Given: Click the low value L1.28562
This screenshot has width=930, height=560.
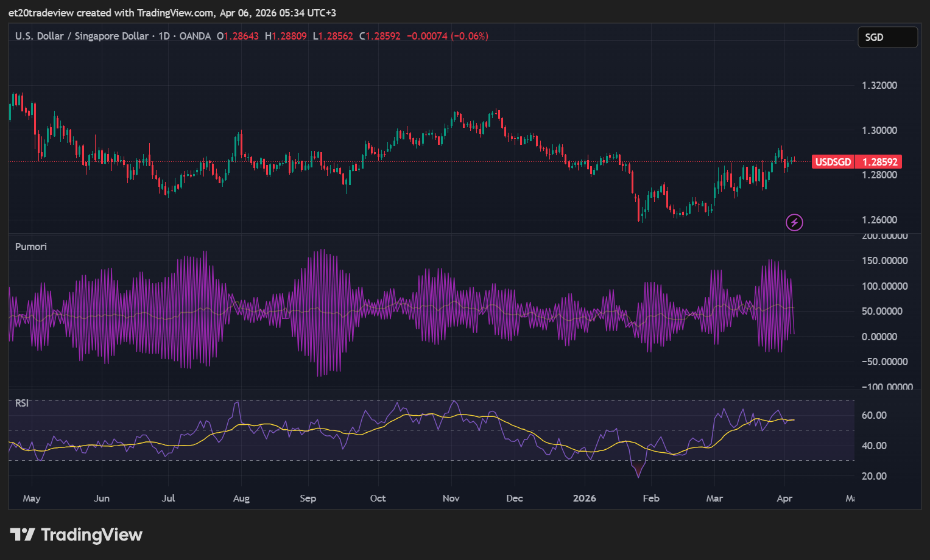Looking at the screenshot, I should pyautogui.click(x=333, y=36).
